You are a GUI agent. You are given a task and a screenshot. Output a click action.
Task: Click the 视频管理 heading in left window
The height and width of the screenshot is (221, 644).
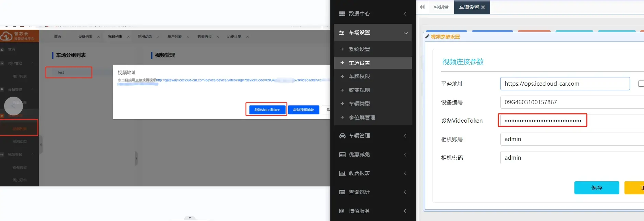(165, 55)
